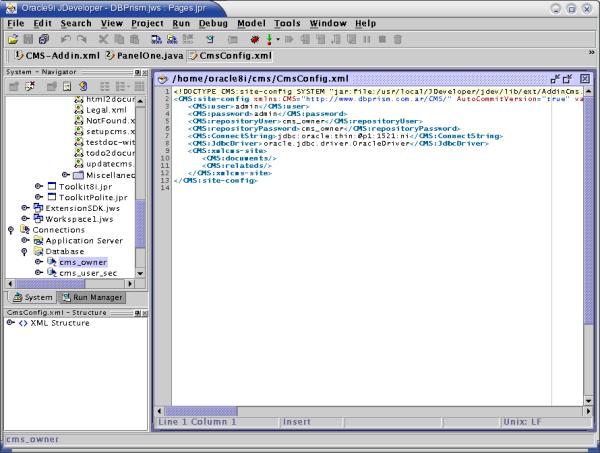Select the Application Server tree item
This screenshot has height=453, width=600.
(84, 241)
